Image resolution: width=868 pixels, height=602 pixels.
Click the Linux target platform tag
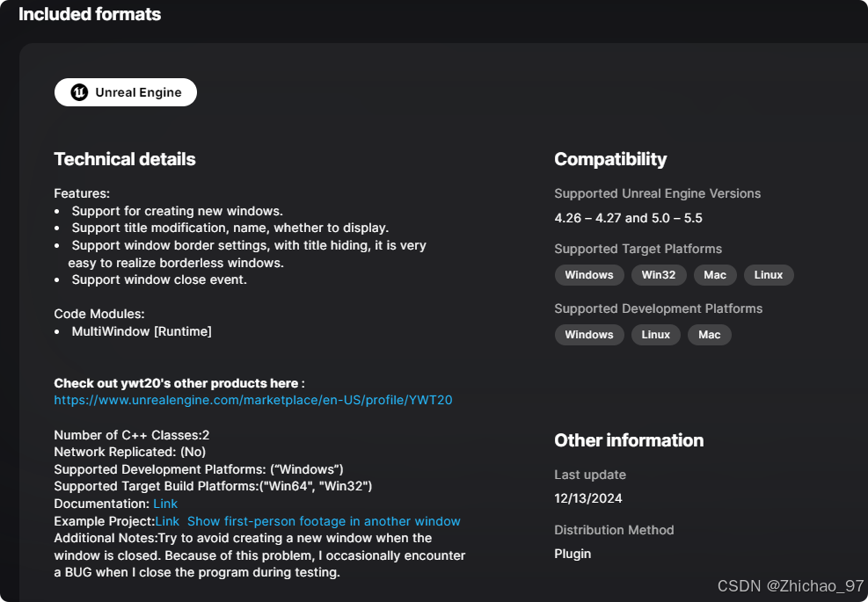769,275
